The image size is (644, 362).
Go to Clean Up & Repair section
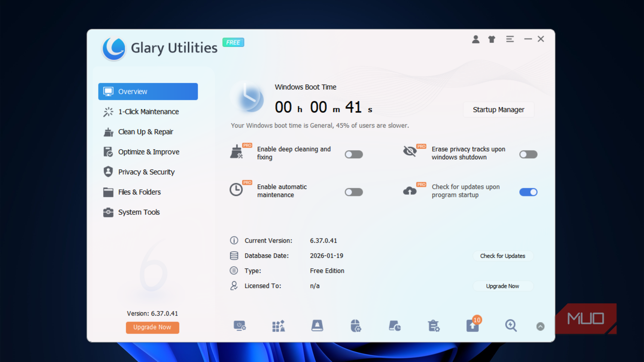[148, 132]
